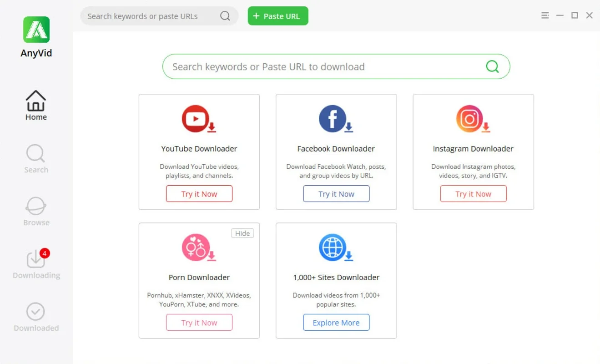600x364 pixels.
Task: Open the Downloaded sidebar tab
Action: point(36,317)
